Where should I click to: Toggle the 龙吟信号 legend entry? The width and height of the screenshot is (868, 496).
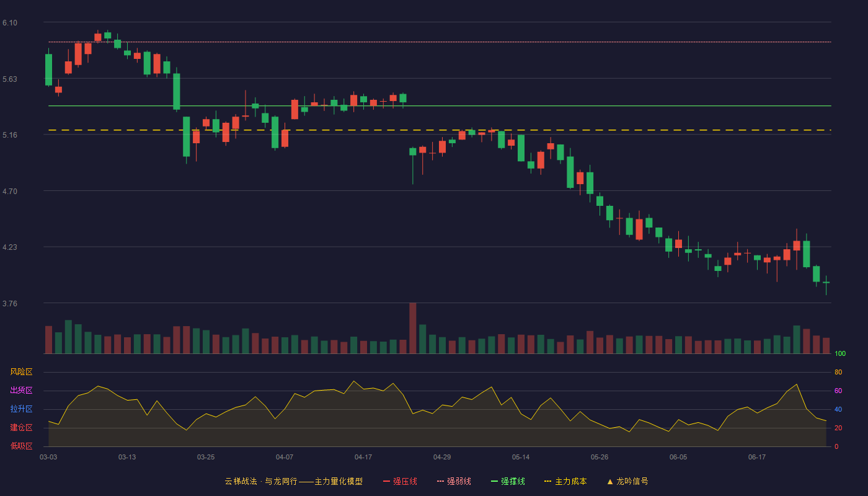(x=627, y=481)
